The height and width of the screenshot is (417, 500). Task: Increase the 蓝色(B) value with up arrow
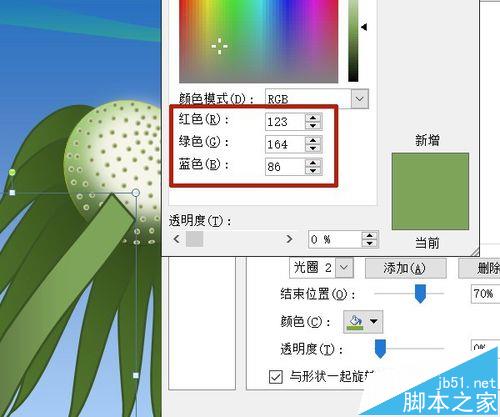click(313, 163)
